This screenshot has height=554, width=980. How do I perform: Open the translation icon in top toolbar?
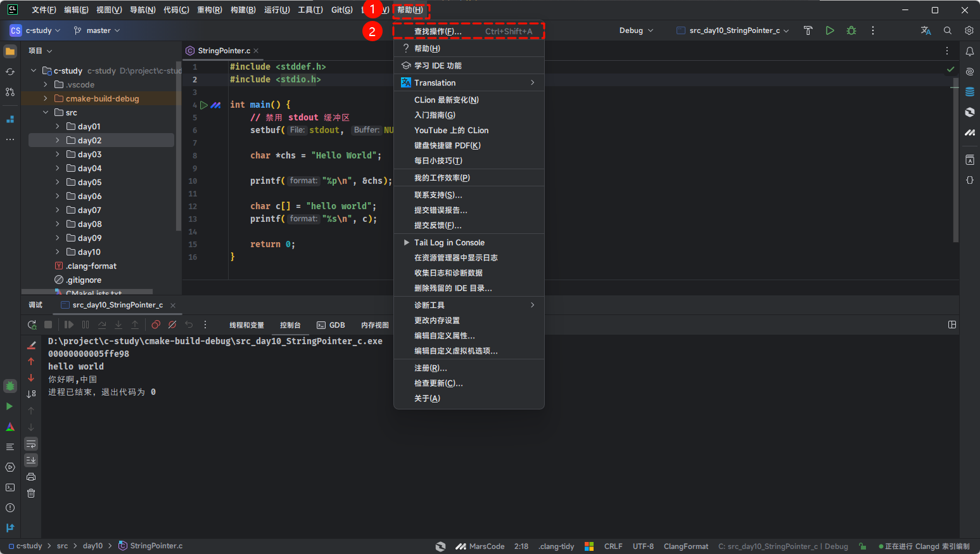click(926, 30)
